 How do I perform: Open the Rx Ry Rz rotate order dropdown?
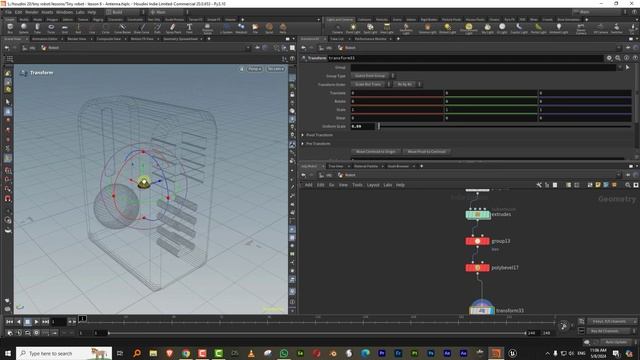(x=408, y=84)
